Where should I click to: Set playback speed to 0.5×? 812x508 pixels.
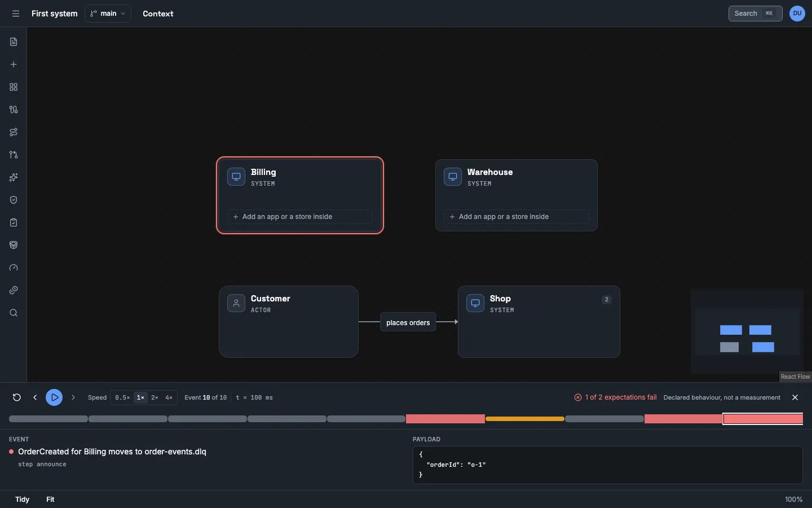pyautogui.click(x=122, y=397)
